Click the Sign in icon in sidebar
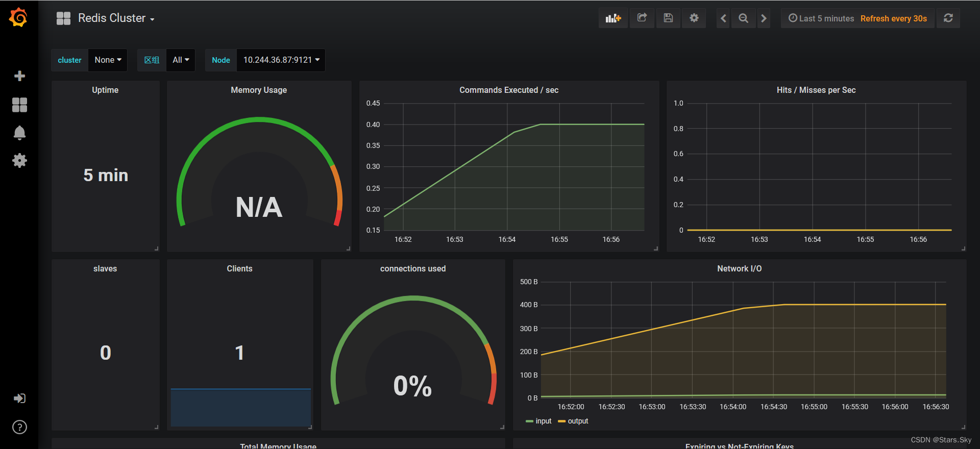980x449 pixels. point(19,398)
